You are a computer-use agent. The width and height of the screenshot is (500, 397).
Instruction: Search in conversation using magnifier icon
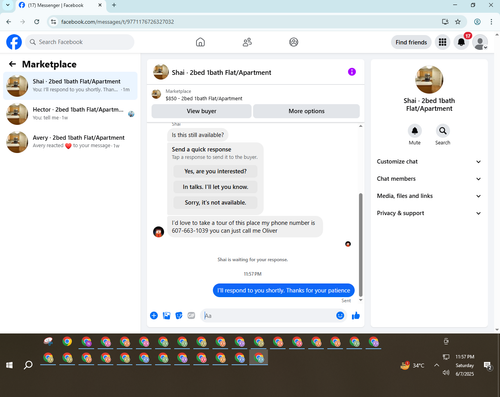click(443, 131)
